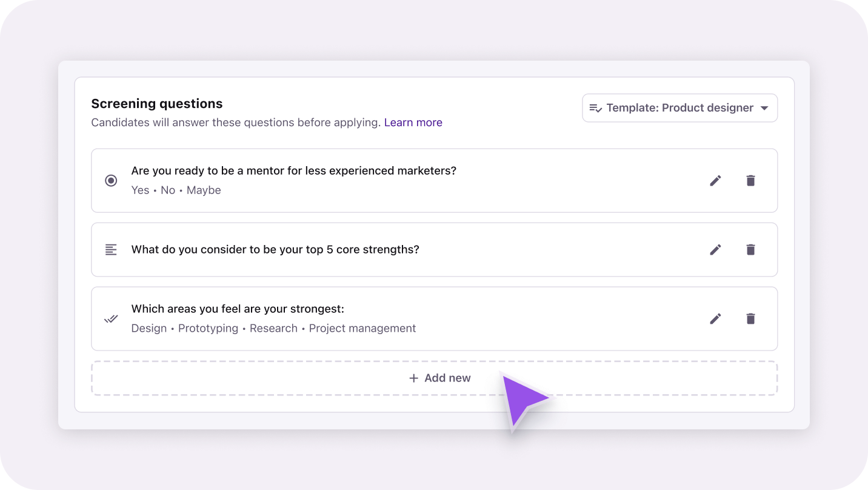Edit the strongest areas question

tap(715, 319)
